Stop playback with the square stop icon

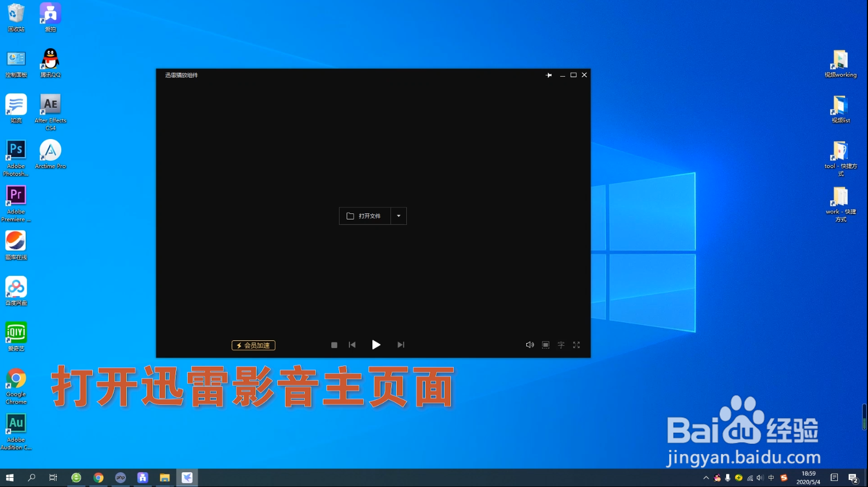(334, 345)
